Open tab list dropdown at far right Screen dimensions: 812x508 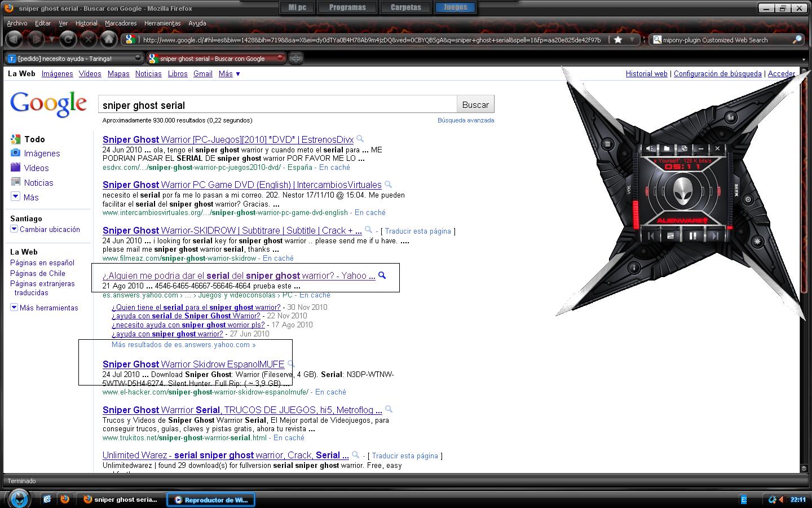click(x=804, y=59)
